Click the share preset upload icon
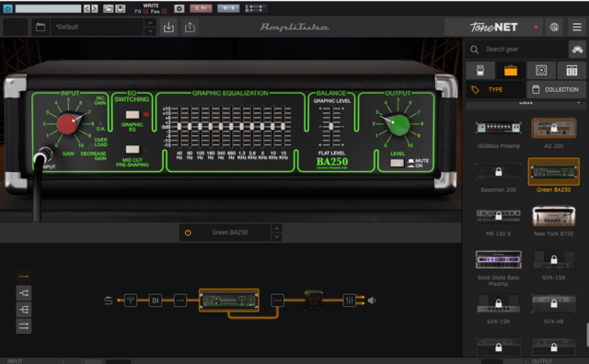Viewport: 589px width, 364px height. (190, 27)
